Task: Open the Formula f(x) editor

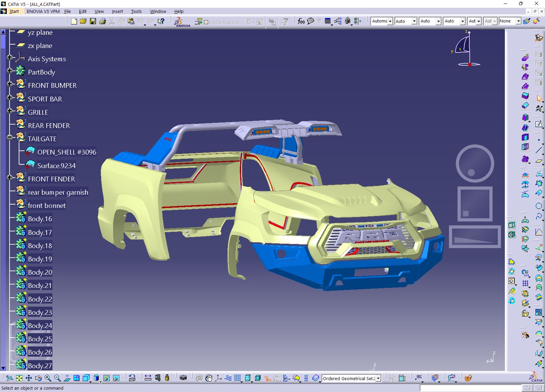Action: (x=301, y=21)
